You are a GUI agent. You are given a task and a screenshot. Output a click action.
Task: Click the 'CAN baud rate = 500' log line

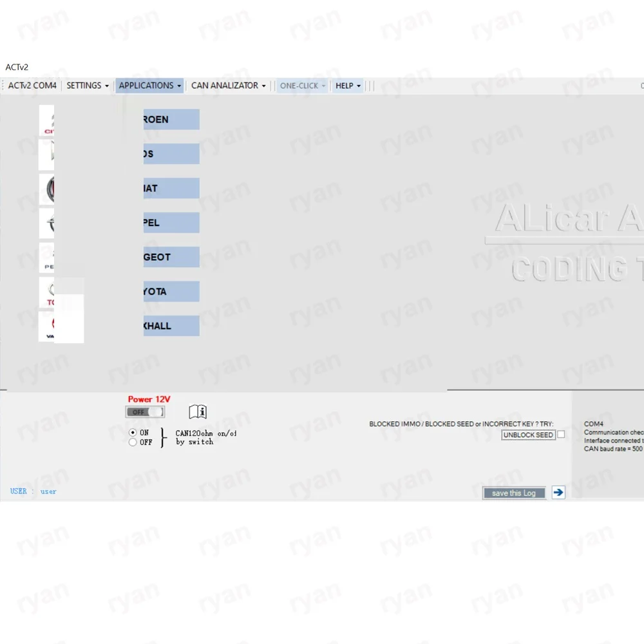613,449
